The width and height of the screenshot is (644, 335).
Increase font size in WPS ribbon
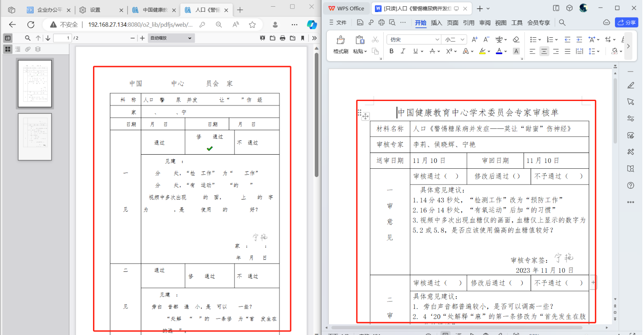click(475, 39)
